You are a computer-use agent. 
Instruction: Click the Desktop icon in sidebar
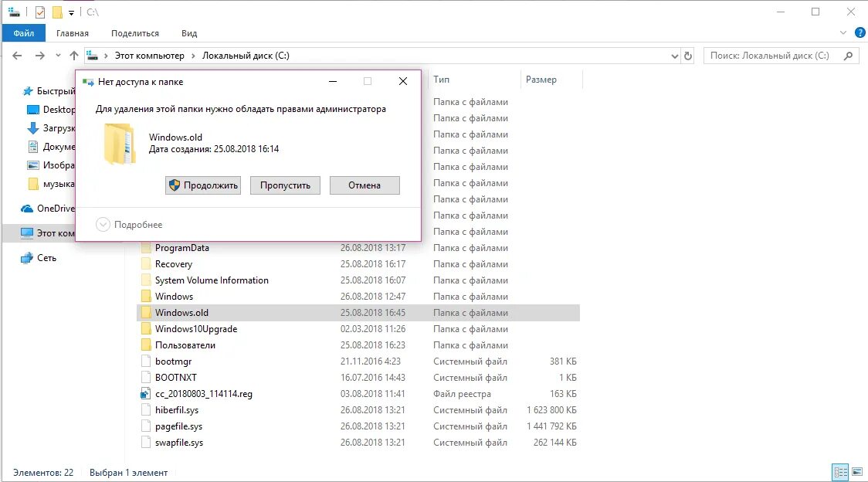(33, 110)
